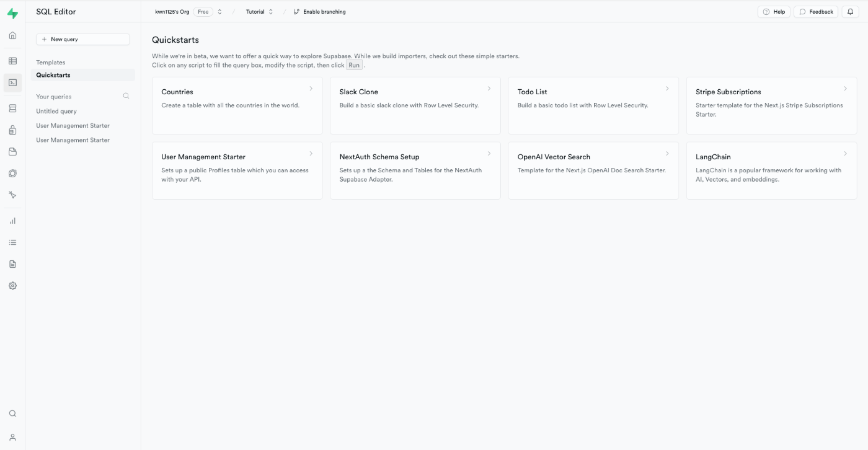
Task: Select the Quickstarts section
Action: pos(82,75)
